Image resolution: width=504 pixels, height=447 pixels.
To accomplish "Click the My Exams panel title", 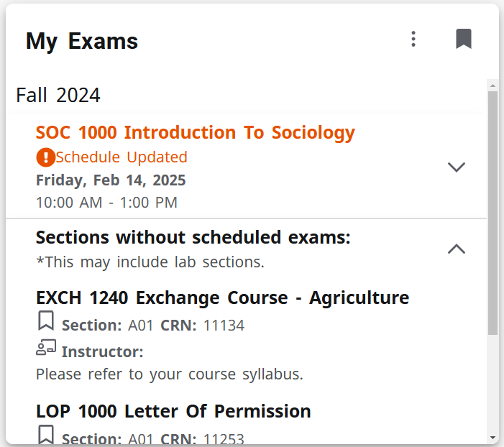I will pyautogui.click(x=82, y=41).
